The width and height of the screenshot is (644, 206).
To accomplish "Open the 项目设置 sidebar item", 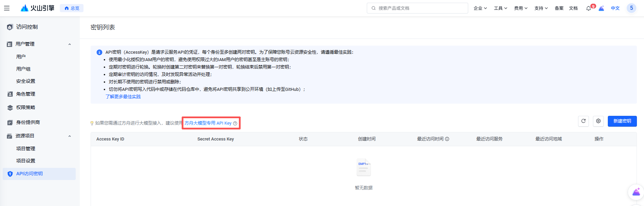I will click(26, 161).
